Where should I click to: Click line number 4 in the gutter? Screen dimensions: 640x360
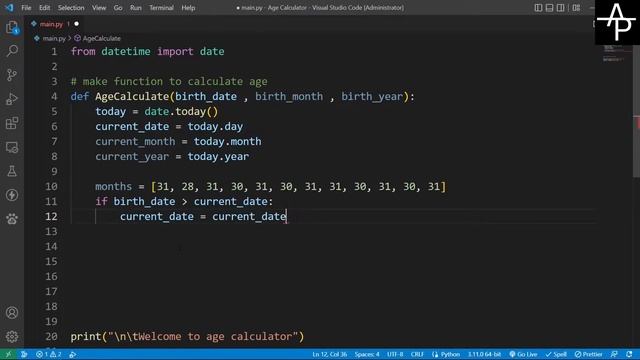[x=54, y=97]
